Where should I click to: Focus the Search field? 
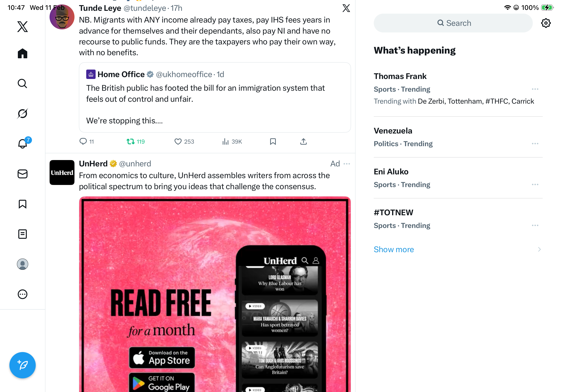[453, 23]
